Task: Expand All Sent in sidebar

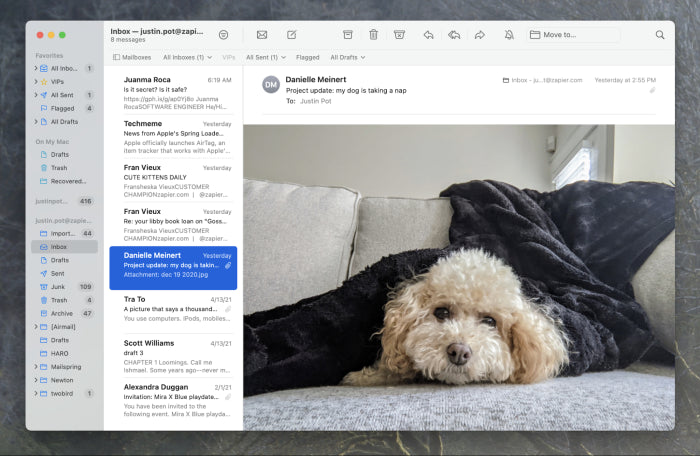Action: (x=36, y=95)
